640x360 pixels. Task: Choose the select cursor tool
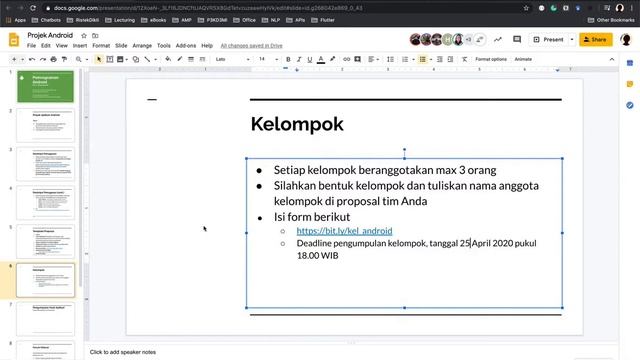click(x=99, y=60)
